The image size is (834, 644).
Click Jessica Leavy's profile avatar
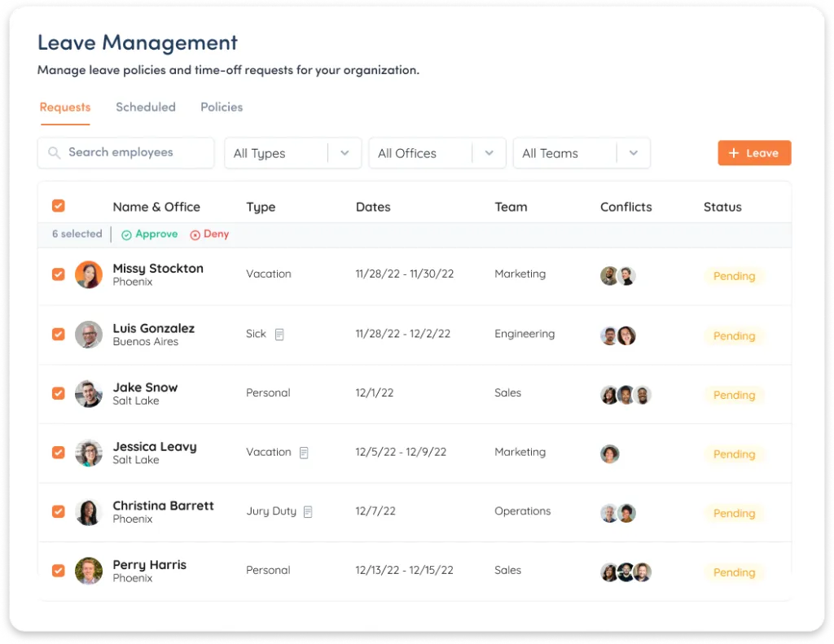tap(88, 453)
